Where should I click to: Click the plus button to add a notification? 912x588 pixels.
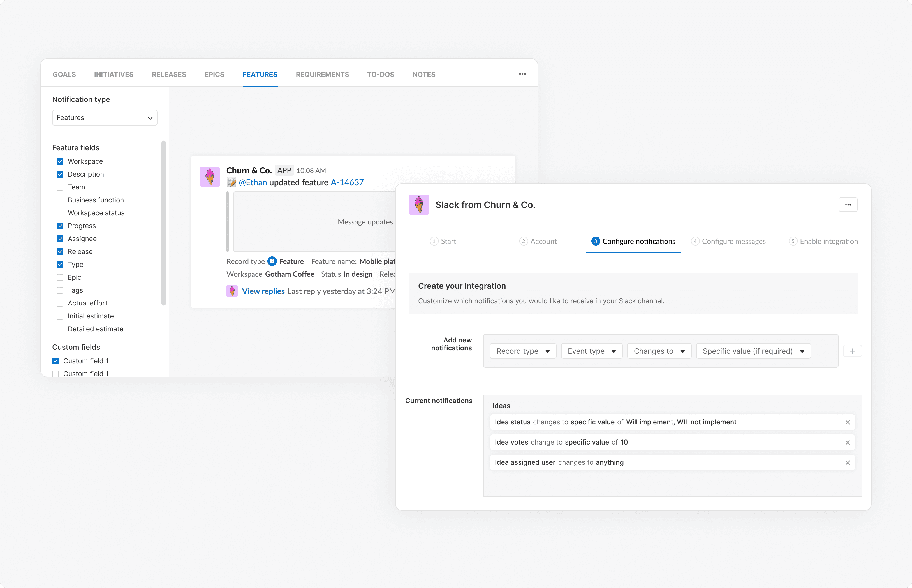[x=852, y=351]
